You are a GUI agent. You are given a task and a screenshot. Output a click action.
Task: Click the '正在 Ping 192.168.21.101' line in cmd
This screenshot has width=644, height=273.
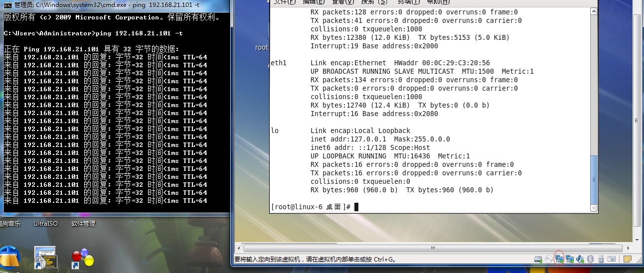click(x=91, y=49)
